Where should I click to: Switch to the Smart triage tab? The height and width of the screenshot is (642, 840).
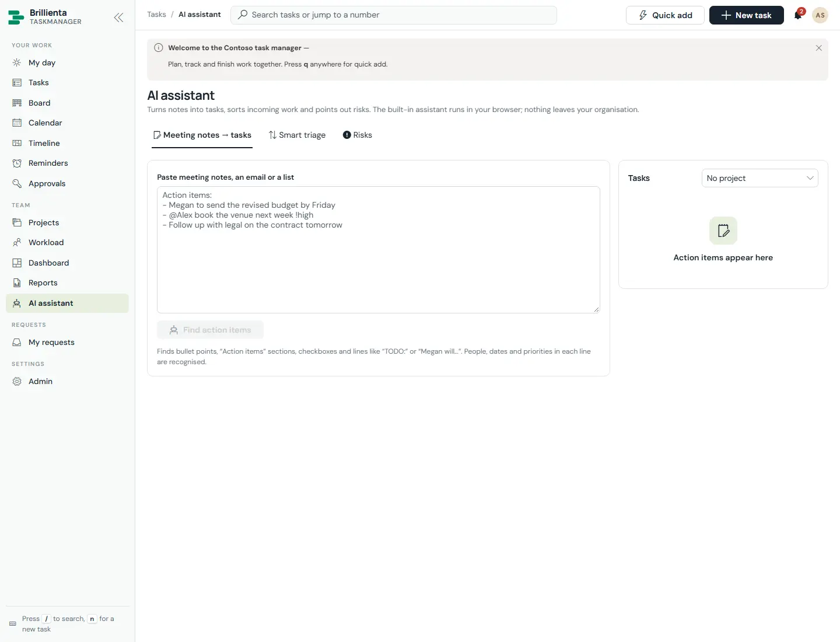click(x=297, y=135)
